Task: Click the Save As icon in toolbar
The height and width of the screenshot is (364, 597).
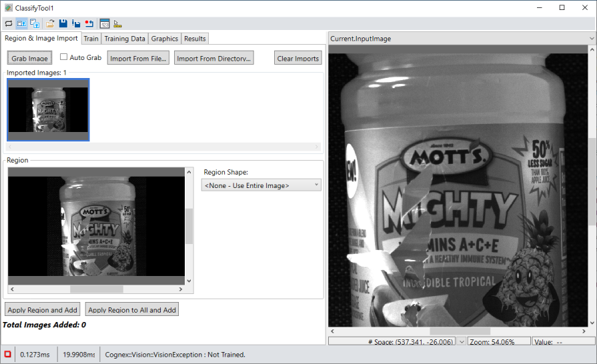Action: point(76,23)
